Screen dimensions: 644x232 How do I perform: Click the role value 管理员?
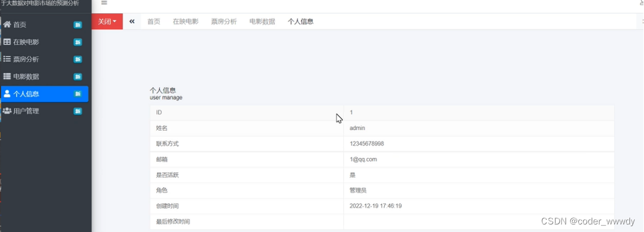(x=357, y=191)
